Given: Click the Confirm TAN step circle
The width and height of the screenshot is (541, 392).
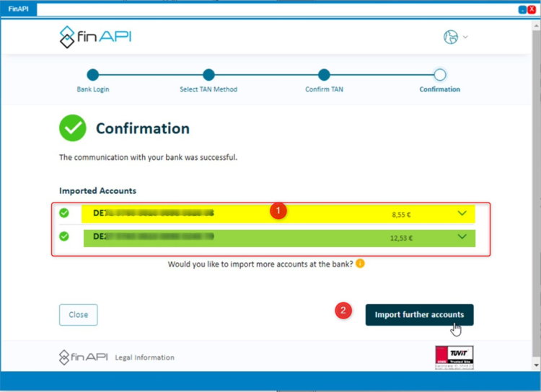Looking at the screenshot, I should coord(324,74).
